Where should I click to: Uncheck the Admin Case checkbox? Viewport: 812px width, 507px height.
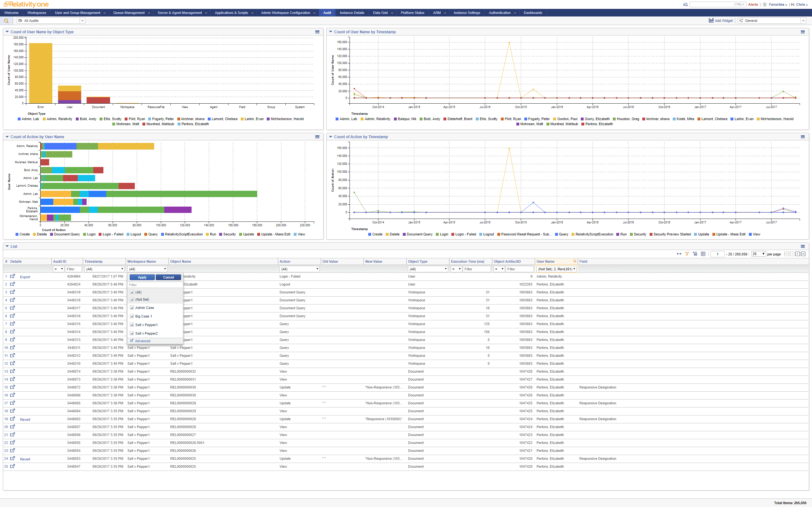pyautogui.click(x=132, y=308)
